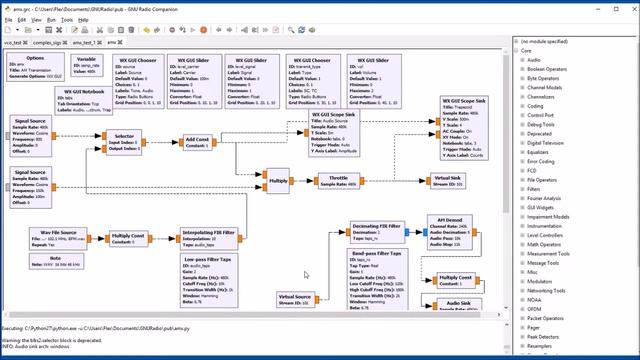This screenshot has height=360, width=640.
Task: Click the screen capture printer icon
Action: click(x=85, y=30)
